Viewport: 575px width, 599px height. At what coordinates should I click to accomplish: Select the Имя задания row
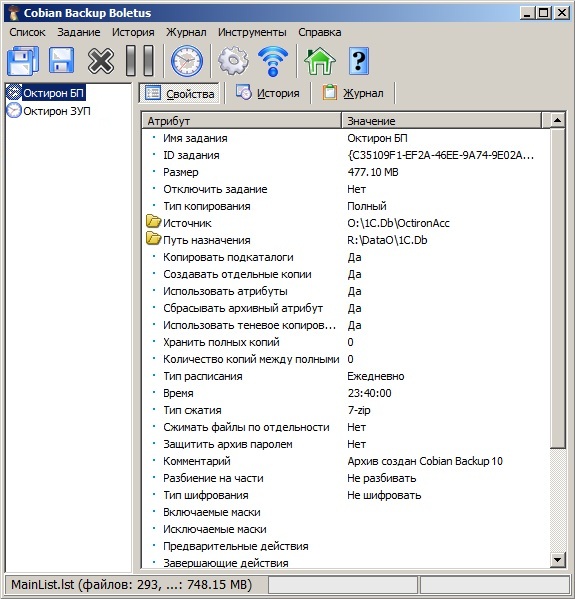click(x=346, y=138)
